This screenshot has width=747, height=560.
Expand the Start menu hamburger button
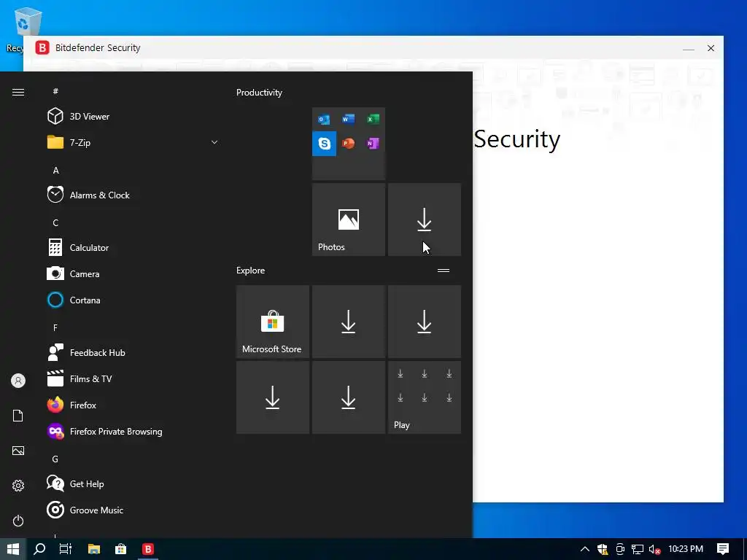(x=18, y=92)
